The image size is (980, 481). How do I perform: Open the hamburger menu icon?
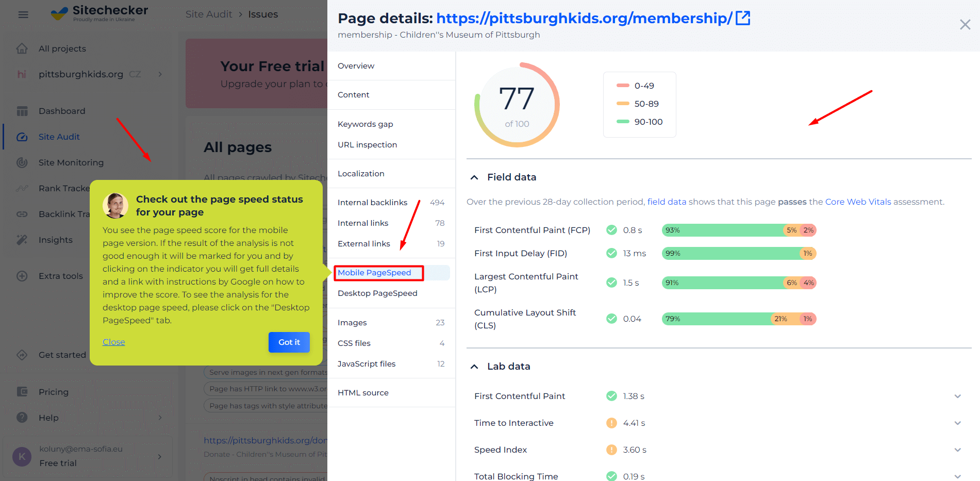click(x=23, y=14)
